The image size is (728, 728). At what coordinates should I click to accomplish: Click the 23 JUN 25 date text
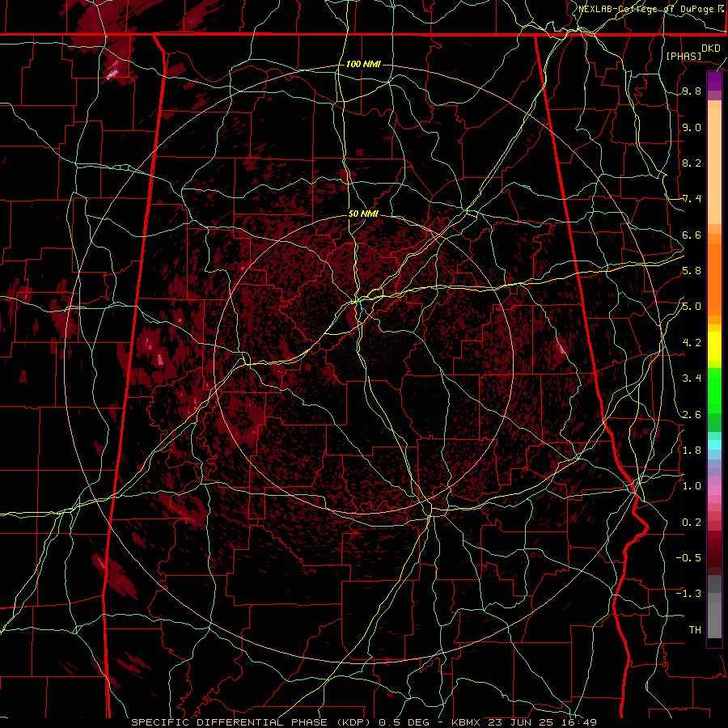click(x=520, y=722)
